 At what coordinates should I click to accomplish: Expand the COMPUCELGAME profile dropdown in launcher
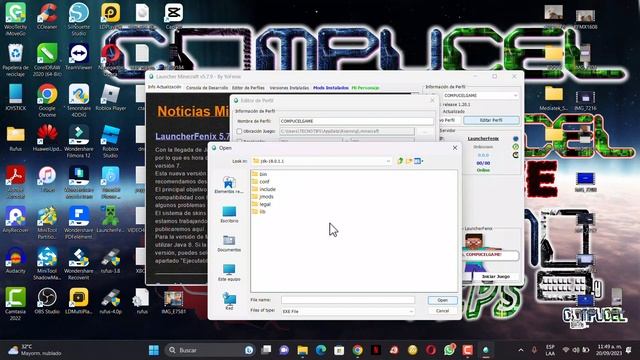point(515,96)
